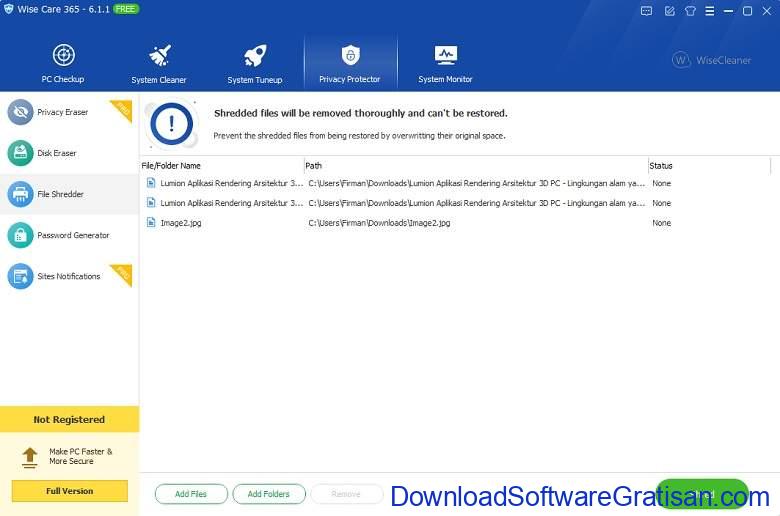Click the path C:\Users\Firman\Downloads\Image2.jpg
The width and height of the screenshot is (780, 516).
point(379,223)
